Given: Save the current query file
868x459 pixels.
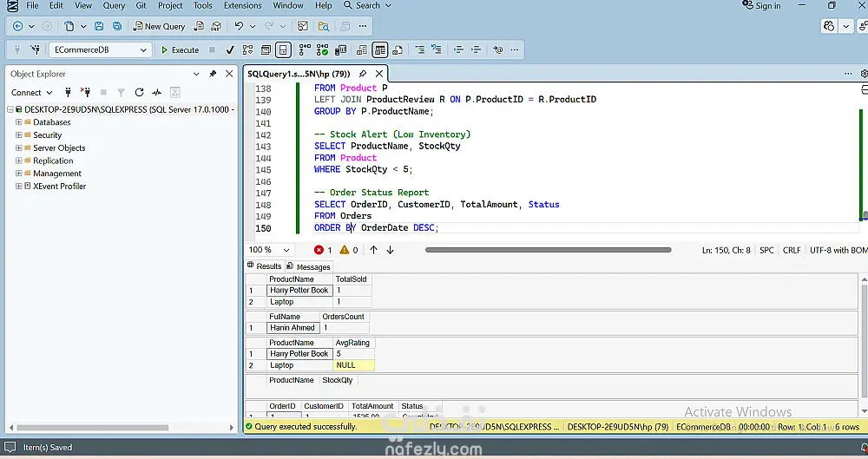Looking at the screenshot, I should click(x=99, y=26).
